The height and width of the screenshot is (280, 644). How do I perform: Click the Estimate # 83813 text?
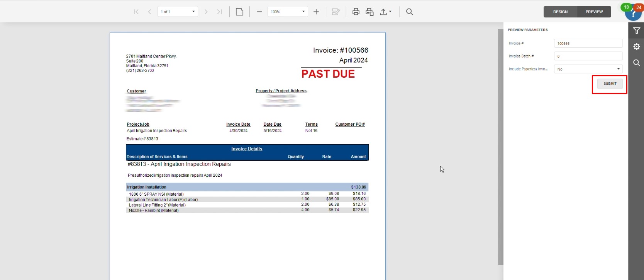(142, 139)
